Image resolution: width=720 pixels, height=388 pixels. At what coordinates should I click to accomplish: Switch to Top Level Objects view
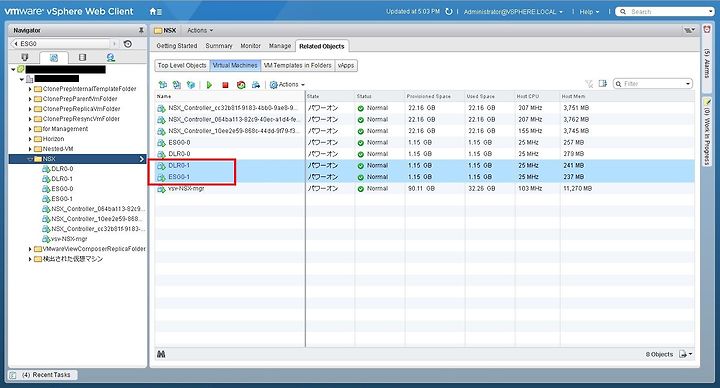click(x=182, y=66)
